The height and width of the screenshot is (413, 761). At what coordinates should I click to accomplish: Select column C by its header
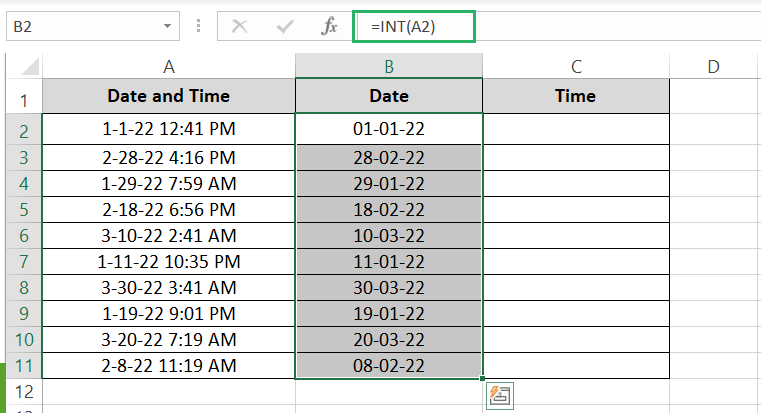[x=576, y=66]
